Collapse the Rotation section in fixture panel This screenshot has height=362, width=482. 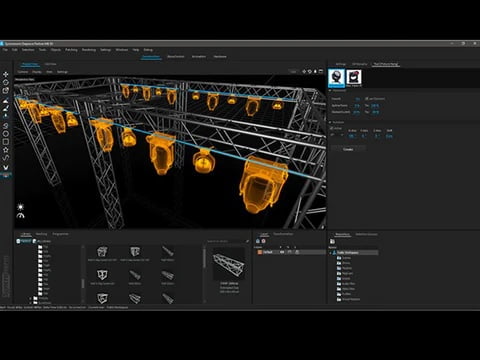click(x=331, y=123)
